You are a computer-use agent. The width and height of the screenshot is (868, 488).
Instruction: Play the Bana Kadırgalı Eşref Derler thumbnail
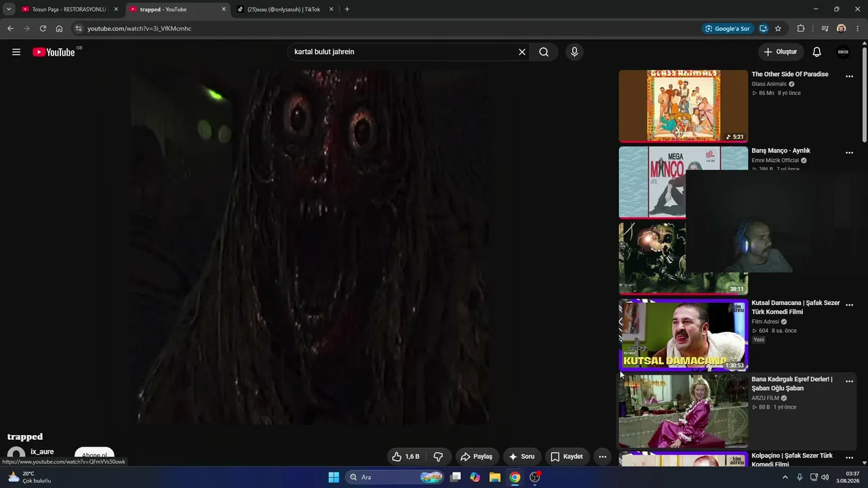coord(684,411)
